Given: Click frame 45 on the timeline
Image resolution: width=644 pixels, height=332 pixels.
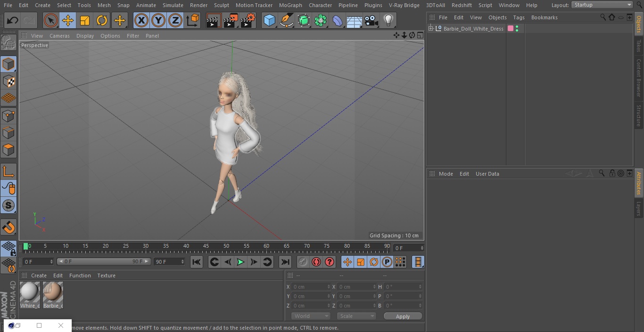Looking at the screenshot, I should pyautogui.click(x=206, y=246).
